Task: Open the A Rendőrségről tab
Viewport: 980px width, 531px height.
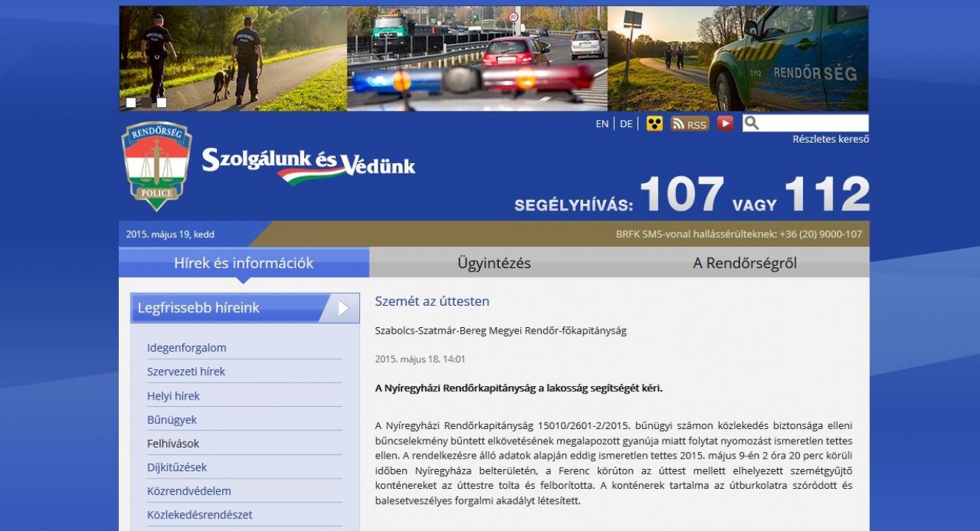Action: (x=745, y=263)
